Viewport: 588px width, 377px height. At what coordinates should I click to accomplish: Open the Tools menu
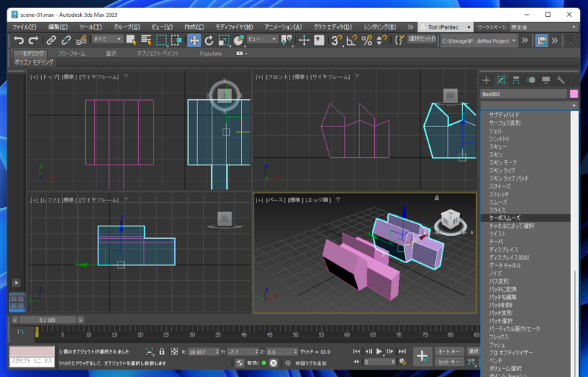pyautogui.click(x=90, y=27)
